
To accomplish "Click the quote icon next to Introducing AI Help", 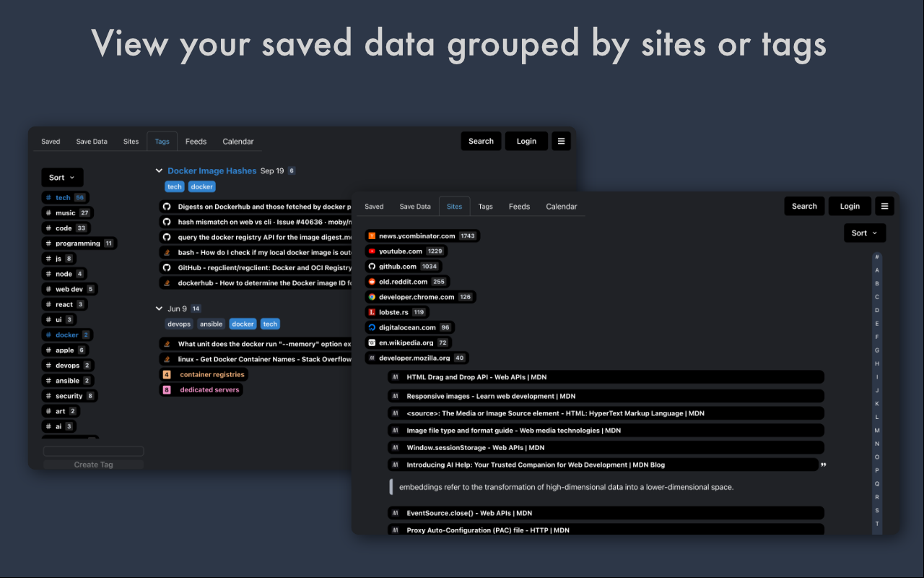I will 823,465.
